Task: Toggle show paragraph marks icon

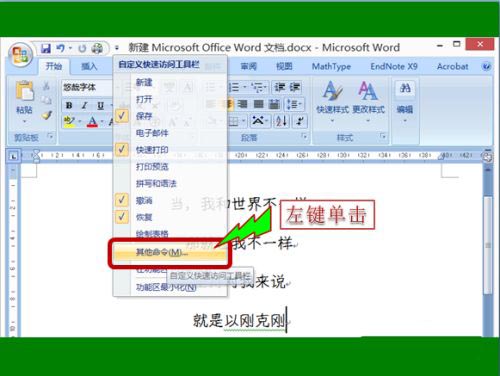Action: click(x=299, y=121)
